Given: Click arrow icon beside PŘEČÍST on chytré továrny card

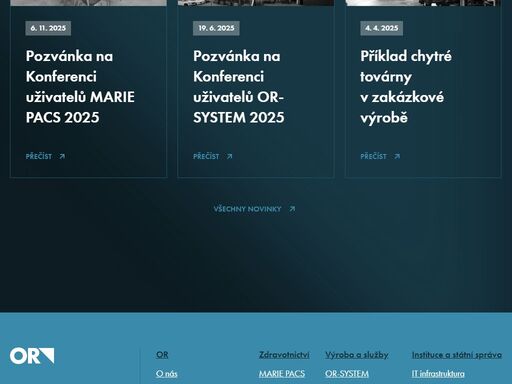Looking at the screenshot, I should [397, 156].
